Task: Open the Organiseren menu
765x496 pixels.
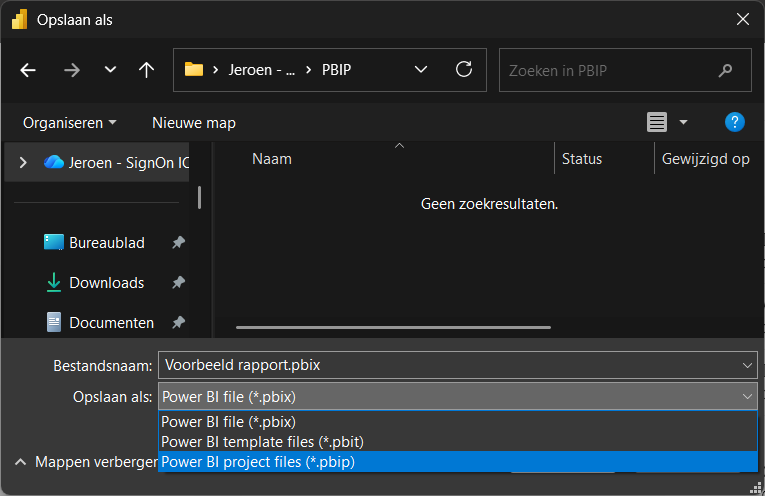Action: click(x=69, y=122)
